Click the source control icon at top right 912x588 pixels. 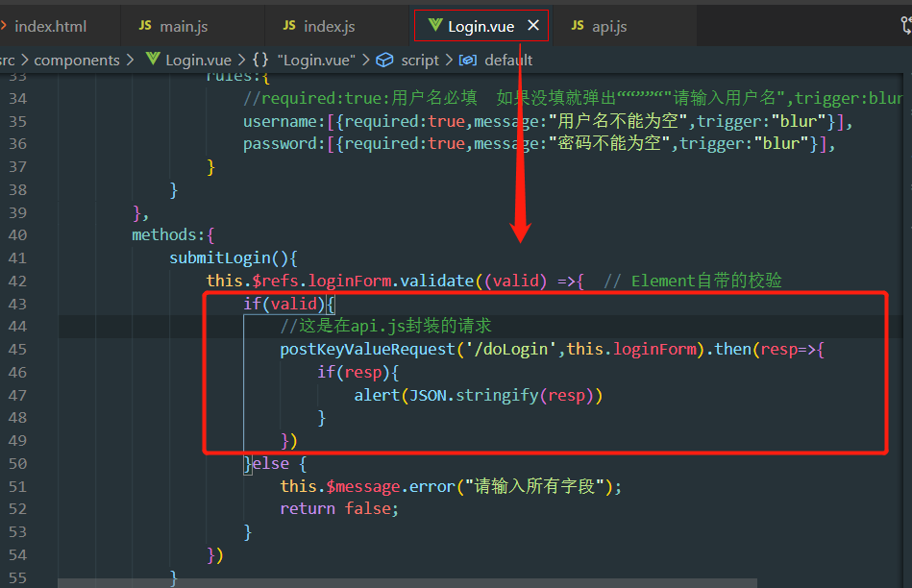(907, 26)
